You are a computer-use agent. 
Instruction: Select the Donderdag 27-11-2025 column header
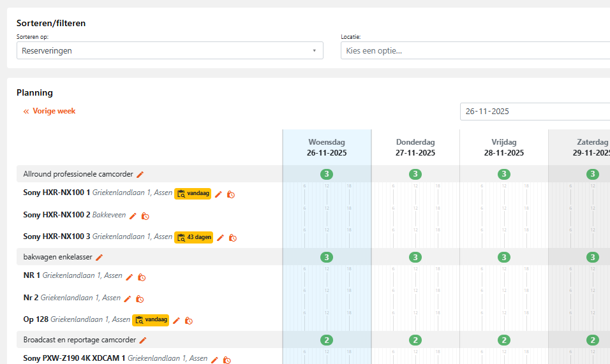415,147
